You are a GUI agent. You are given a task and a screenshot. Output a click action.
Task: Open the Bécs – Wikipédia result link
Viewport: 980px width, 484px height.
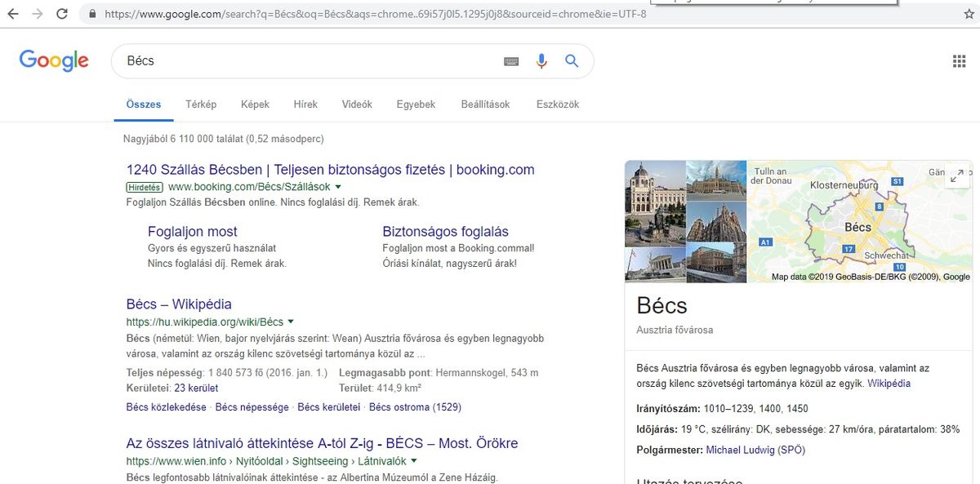click(x=179, y=304)
